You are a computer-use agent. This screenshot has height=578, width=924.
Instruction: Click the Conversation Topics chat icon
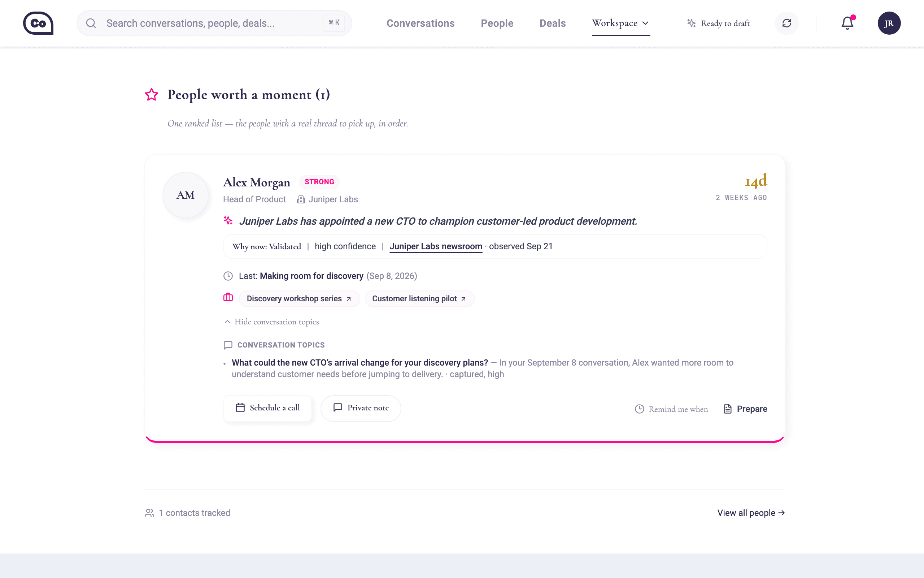click(228, 345)
